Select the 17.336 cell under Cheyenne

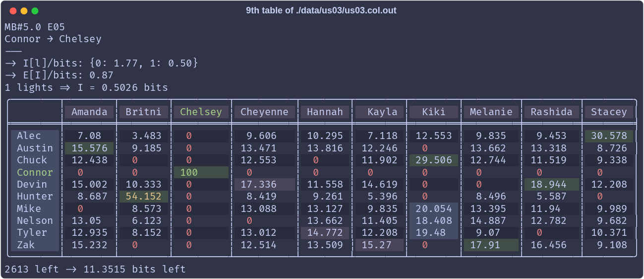265,185
